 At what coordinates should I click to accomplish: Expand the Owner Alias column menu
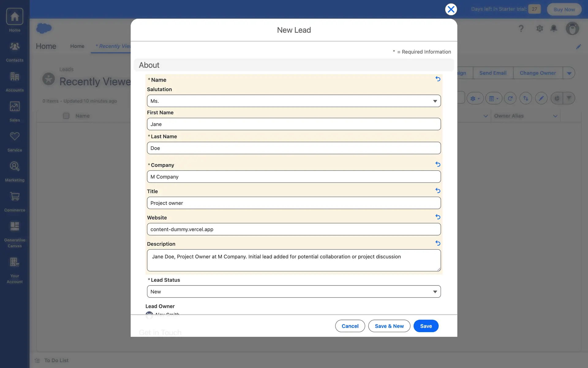tap(555, 116)
